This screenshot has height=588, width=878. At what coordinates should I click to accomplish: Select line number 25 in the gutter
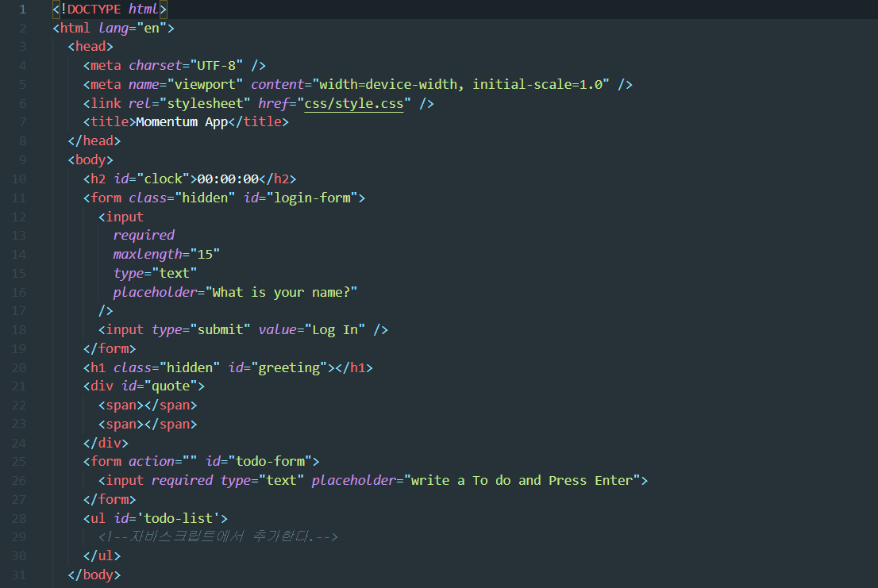[19, 462]
